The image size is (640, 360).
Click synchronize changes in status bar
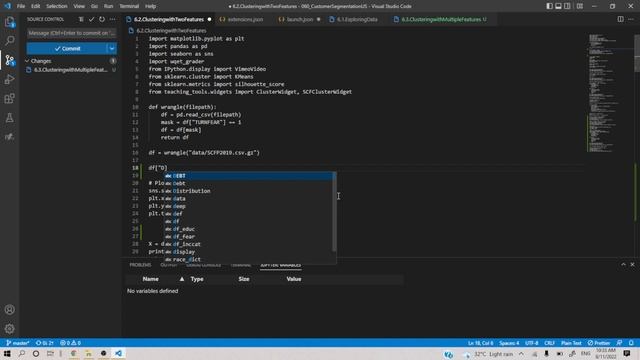pyautogui.click(x=44, y=343)
